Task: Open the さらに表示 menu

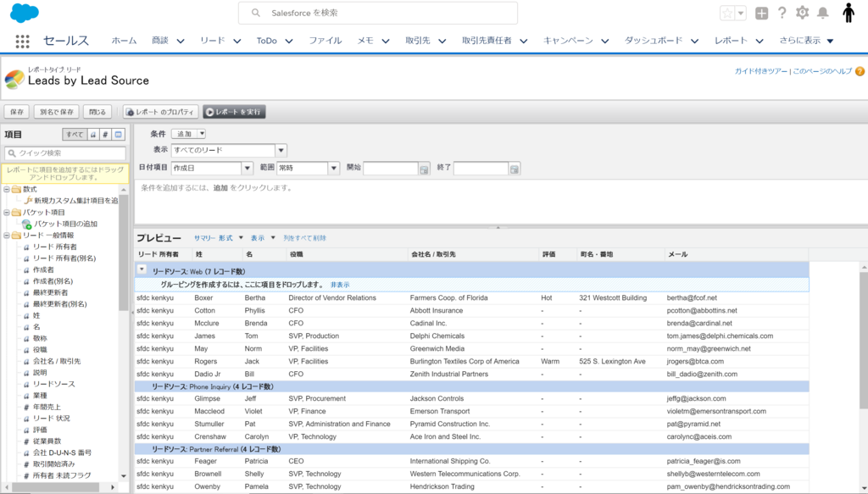Action: pos(806,41)
